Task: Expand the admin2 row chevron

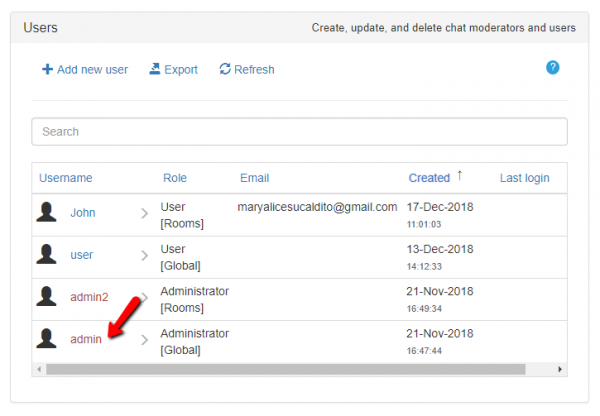Action: point(144,297)
